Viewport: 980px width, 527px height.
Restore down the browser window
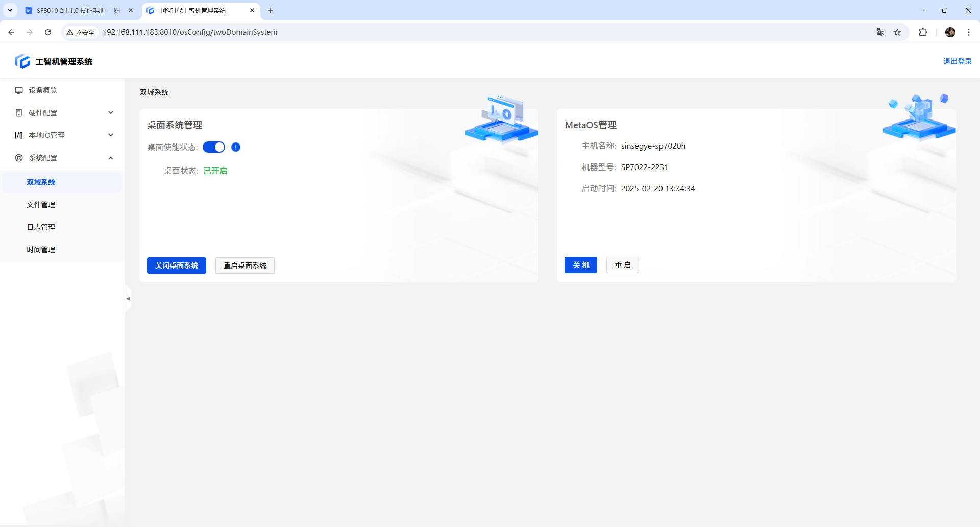[x=945, y=10]
